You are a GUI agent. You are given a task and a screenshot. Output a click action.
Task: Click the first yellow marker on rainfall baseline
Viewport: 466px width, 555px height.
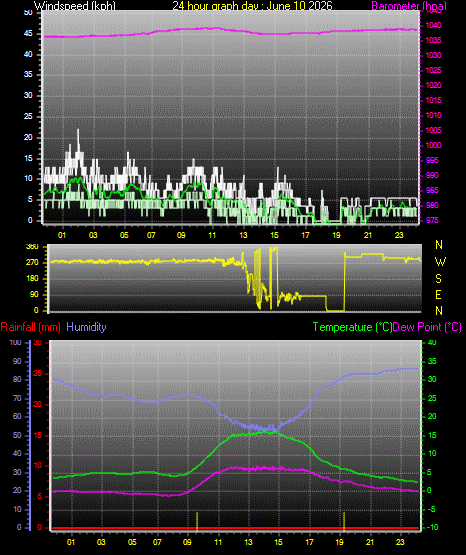(x=197, y=521)
